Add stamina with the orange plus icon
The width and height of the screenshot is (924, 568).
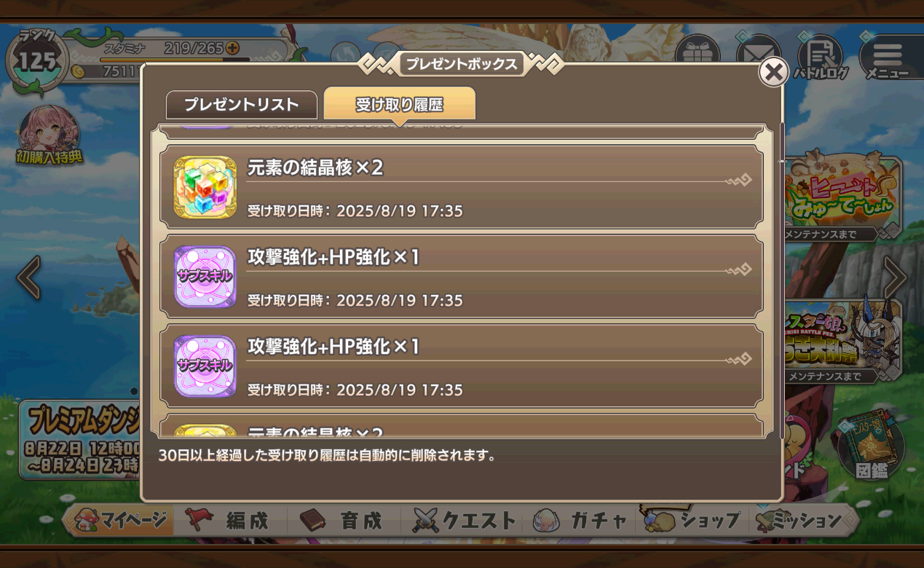tap(232, 48)
